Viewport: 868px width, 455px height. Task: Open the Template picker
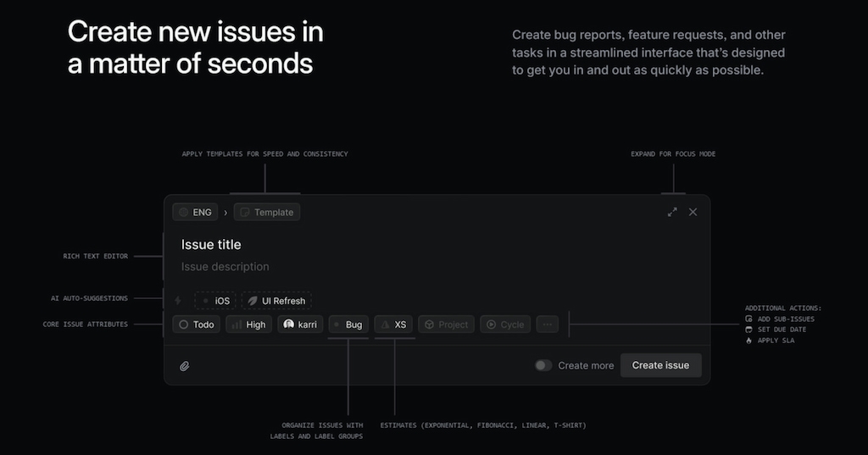click(x=267, y=212)
